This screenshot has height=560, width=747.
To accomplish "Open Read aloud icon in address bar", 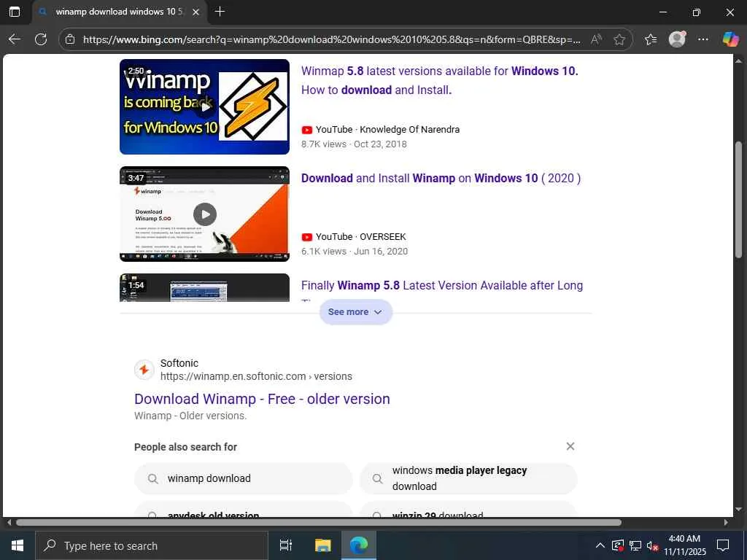I will point(596,39).
